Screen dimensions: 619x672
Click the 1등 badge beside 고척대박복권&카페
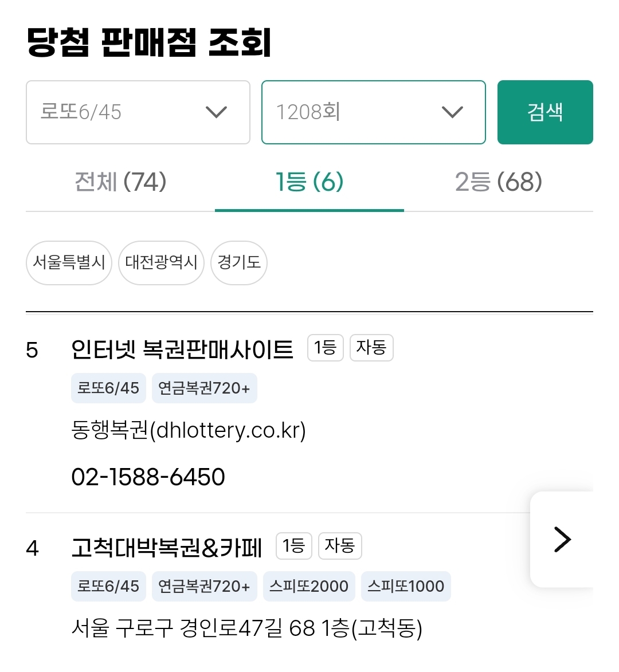point(293,546)
